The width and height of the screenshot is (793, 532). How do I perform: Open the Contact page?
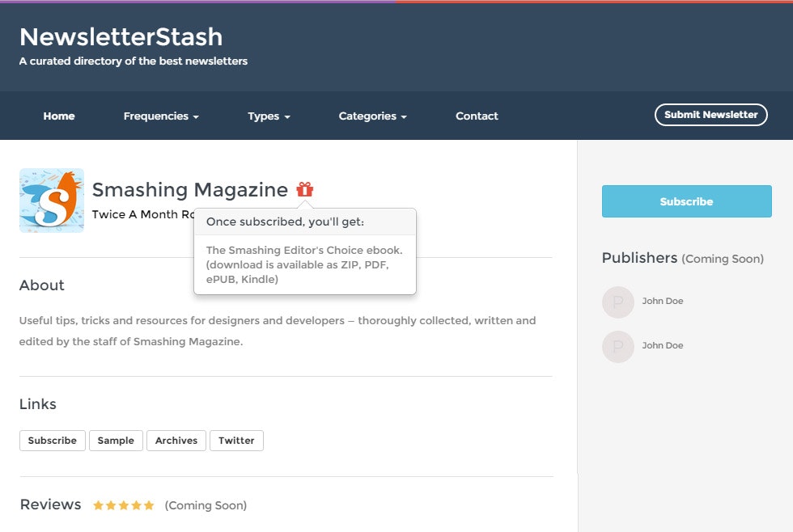tap(477, 116)
